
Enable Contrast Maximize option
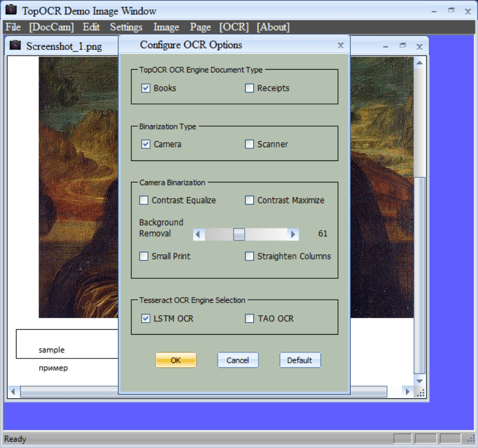250,200
